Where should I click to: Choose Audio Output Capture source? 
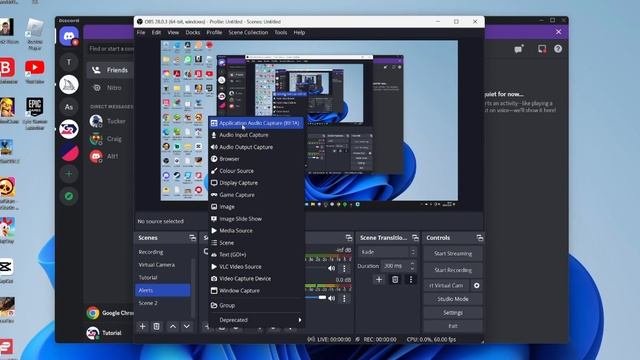[x=256, y=147]
